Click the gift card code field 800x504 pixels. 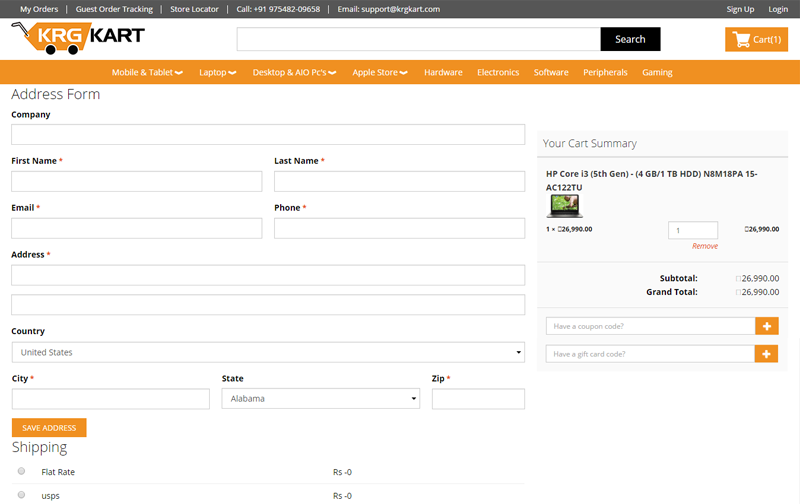651,354
